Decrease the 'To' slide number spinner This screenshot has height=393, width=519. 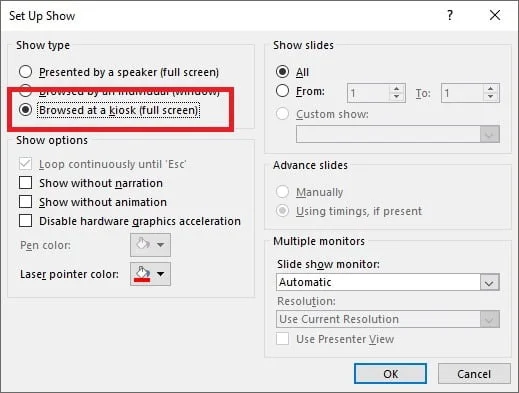490,97
